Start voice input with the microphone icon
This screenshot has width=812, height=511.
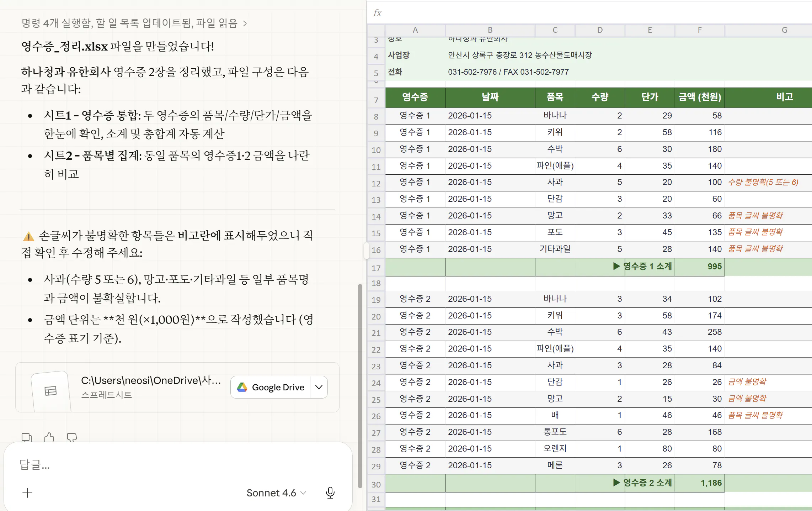[330, 493]
